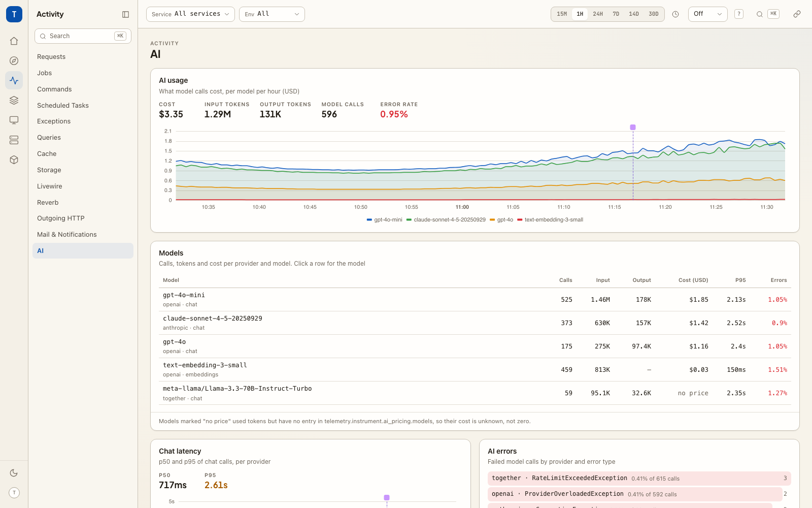The width and height of the screenshot is (812, 508).
Task: Select the 24H time range
Action: (598, 14)
